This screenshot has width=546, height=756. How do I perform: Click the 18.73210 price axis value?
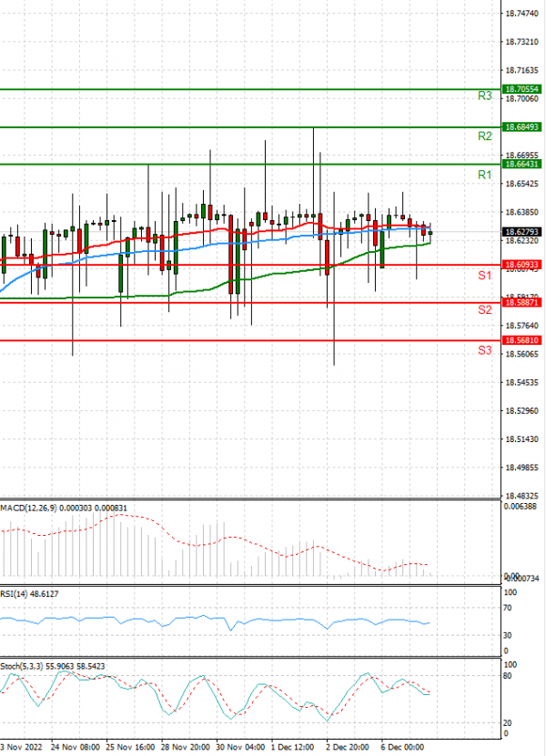[521, 42]
